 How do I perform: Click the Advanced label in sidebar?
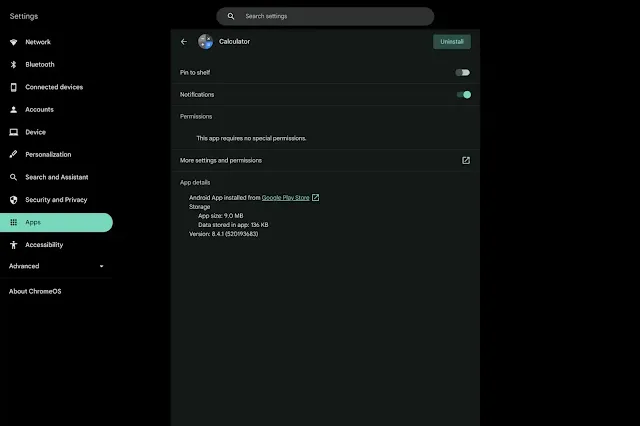24,266
